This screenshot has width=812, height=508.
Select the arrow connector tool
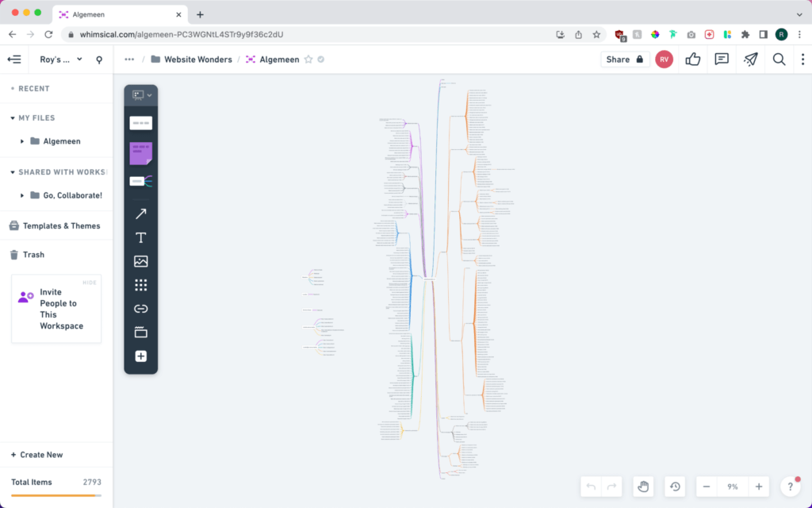pyautogui.click(x=140, y=214)
